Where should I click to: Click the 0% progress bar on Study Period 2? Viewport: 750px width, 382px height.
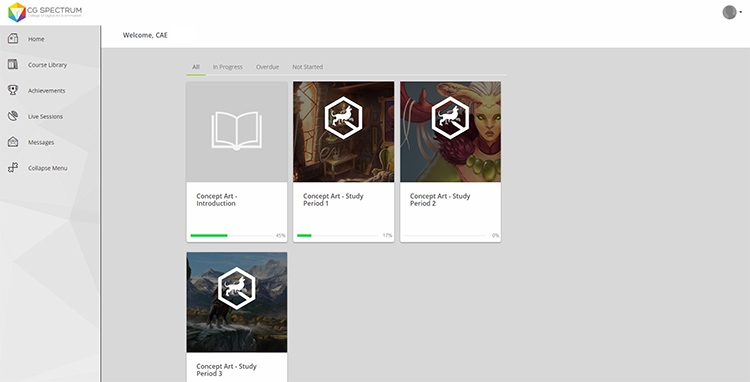click(445, 235)
